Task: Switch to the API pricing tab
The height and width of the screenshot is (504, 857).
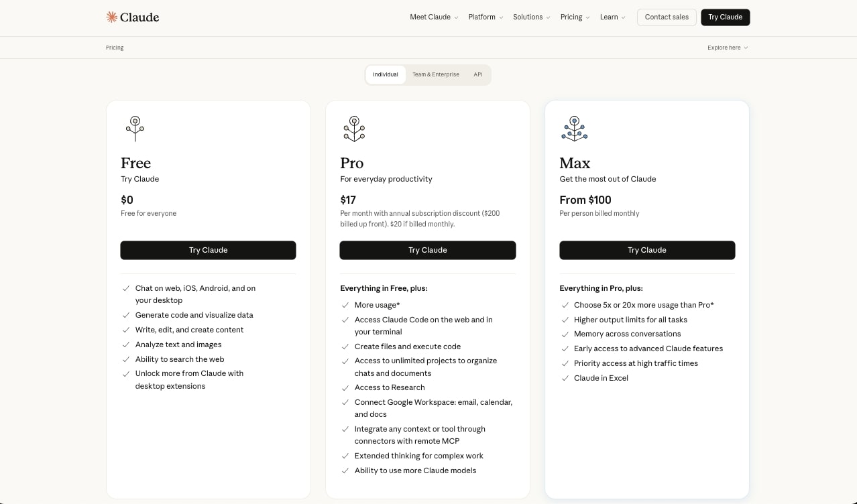Action: pyautogui.click(x=478, y=74)
